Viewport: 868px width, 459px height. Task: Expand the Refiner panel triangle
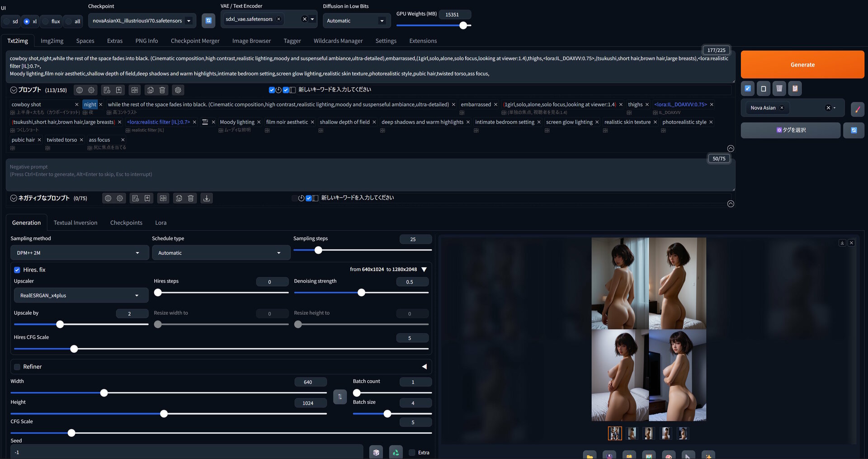[x=424, y=367]
